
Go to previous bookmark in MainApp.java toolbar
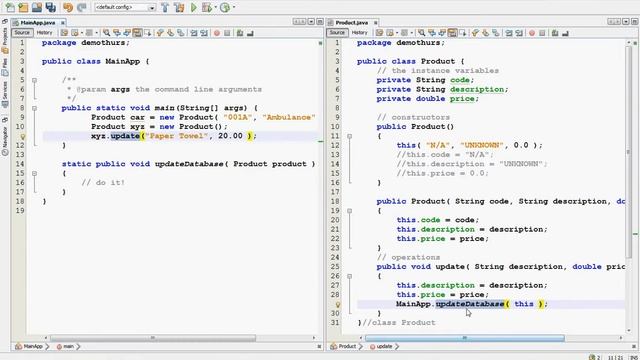160,33
